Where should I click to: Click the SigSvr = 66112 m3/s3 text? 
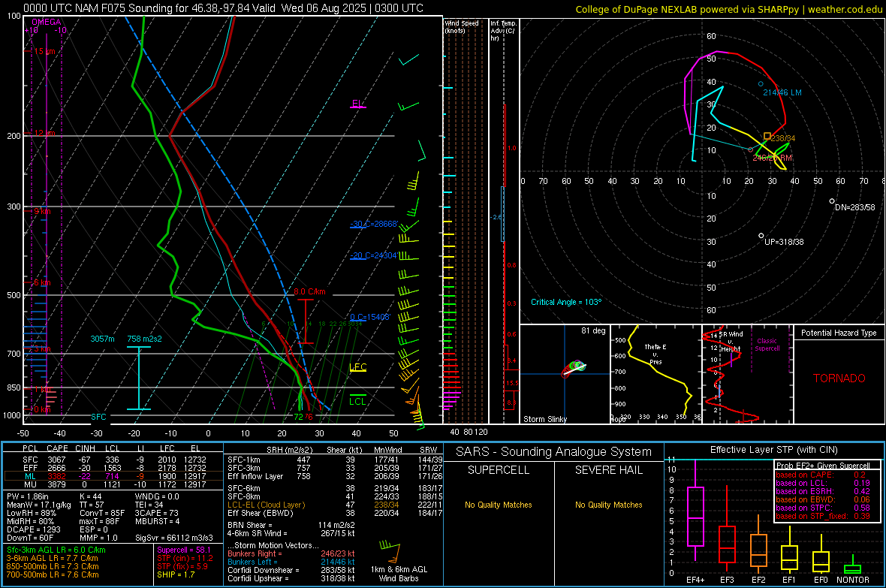(x=174, y=538)
